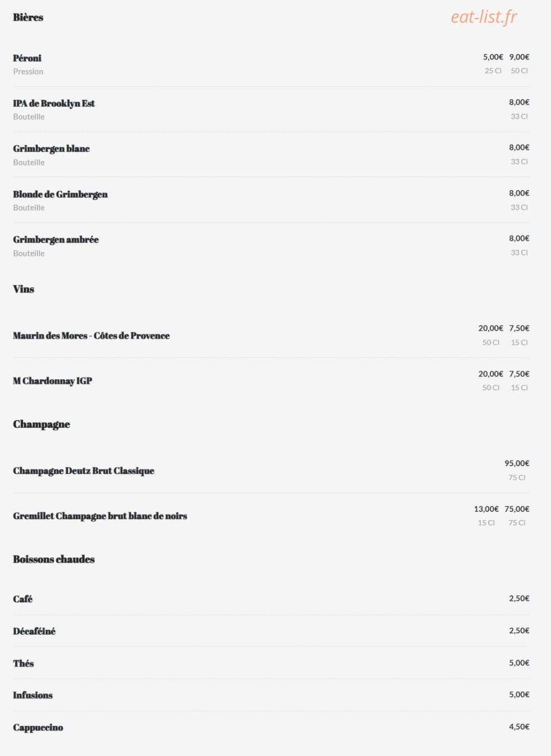This screenshot has width=551, height=756.
Task: Click the 95,00€ Deutz champagne price
Action: pyautogui.click(x=517, y=463)
